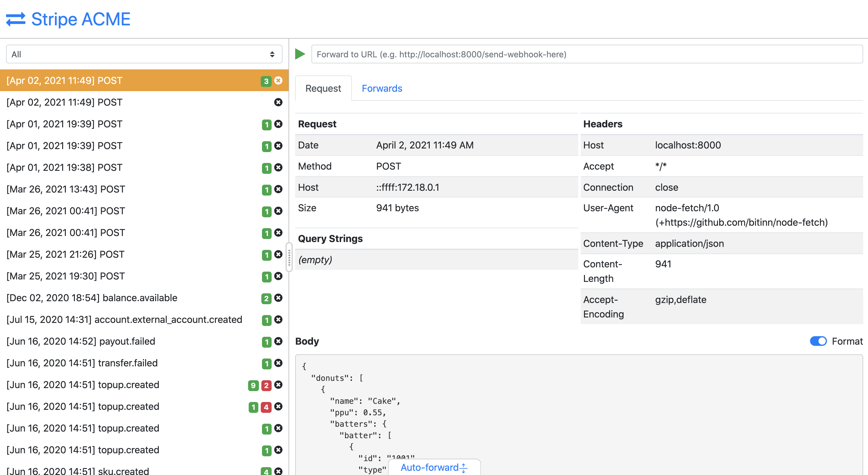868x475 pixels.
Task: Toggle the Format body switch
Action: coord(818,341)
